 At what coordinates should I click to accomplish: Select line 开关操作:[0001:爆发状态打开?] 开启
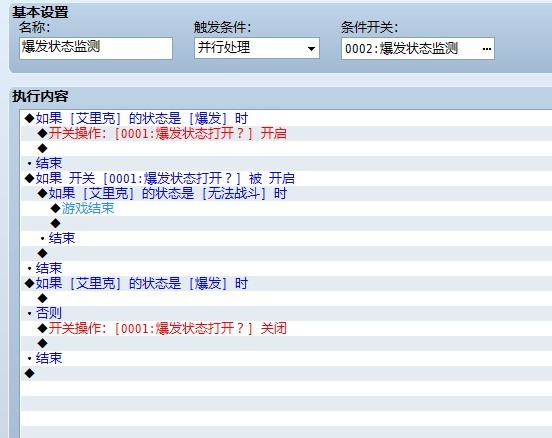[286, 133]
